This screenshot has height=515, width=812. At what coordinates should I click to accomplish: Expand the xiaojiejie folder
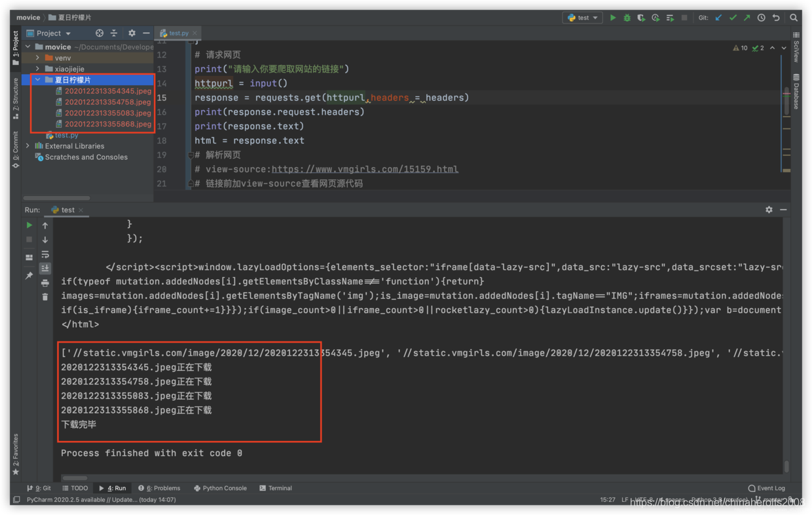(x=38, y=69)
